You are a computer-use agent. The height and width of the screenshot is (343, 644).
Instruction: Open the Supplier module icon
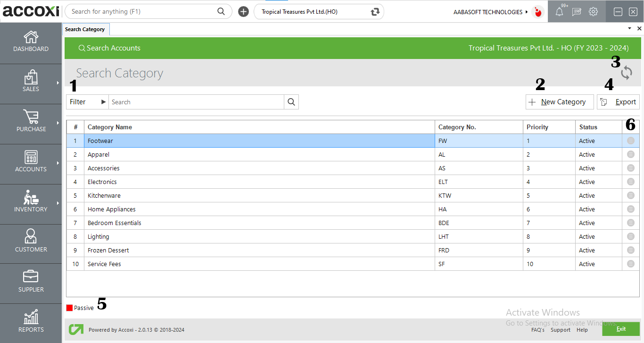(x=31, y=282)
